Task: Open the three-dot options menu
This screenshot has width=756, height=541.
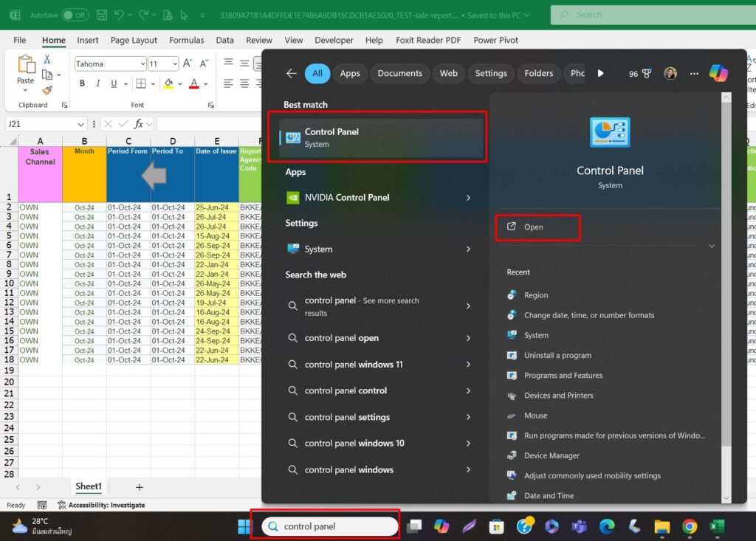Action: (694, 73)
